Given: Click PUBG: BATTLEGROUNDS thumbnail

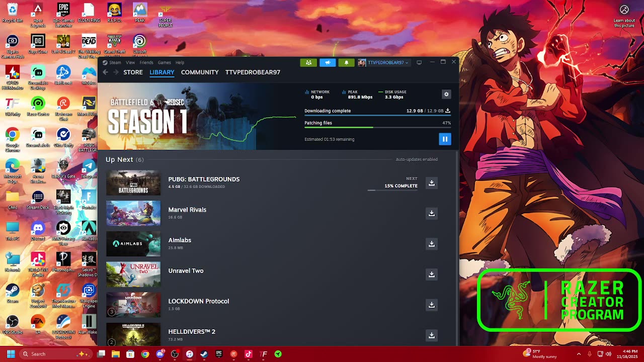Looking at the screenshot, I should (x=133, y=183).
